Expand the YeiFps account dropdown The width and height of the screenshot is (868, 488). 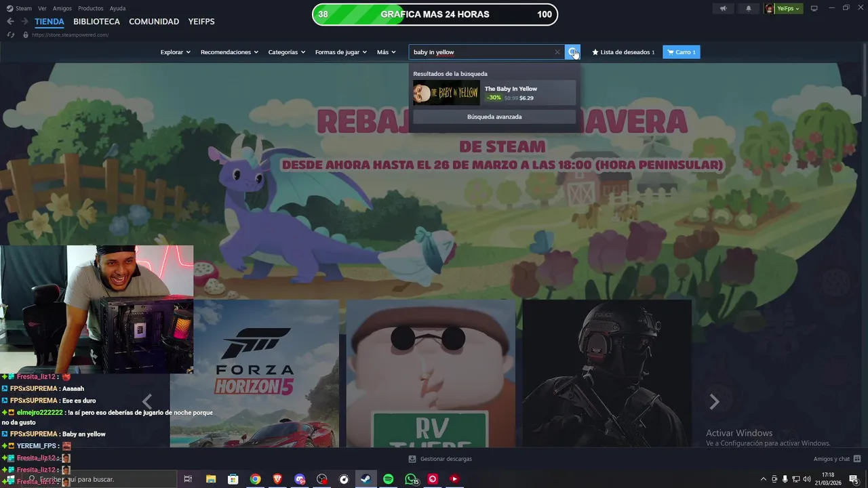coord(789,8)
